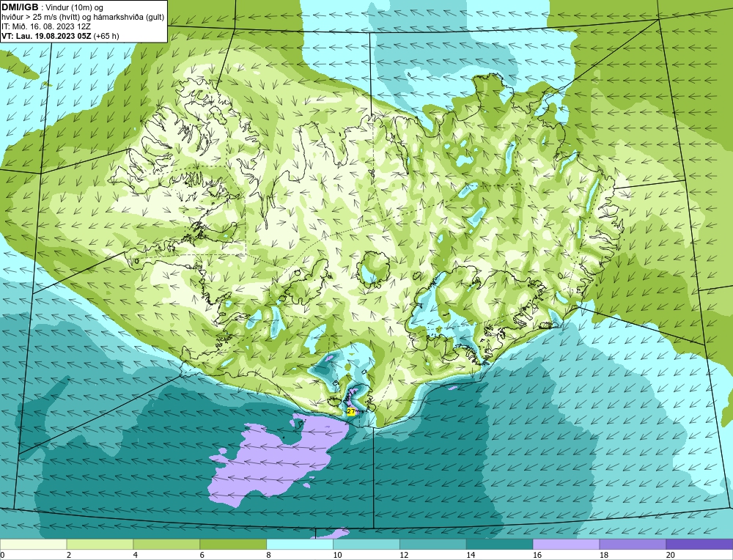Click the legend scale label '8'
This screenshot has height=560, width=733.
pyautogui.click(x=269, y=555)
